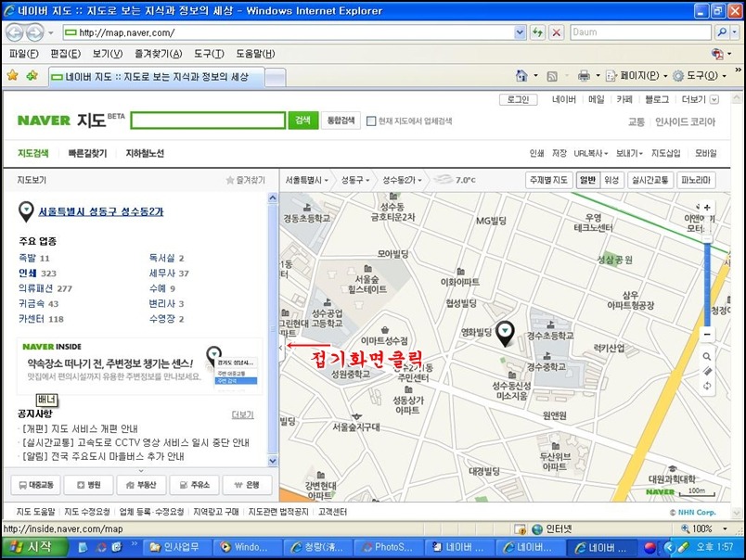Click the 은행 bank button
The width and height of the screenshot is (746, 560).
(247, 485)
